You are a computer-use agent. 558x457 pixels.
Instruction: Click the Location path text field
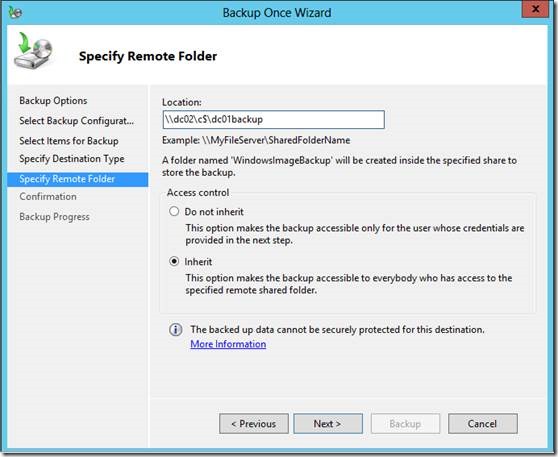coord(274,120)
